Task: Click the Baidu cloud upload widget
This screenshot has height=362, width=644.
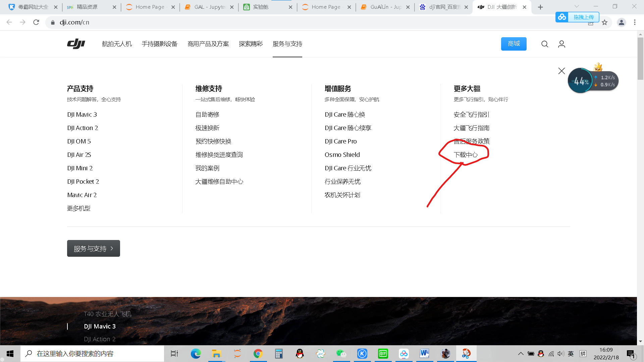Action: click(577, 17)
